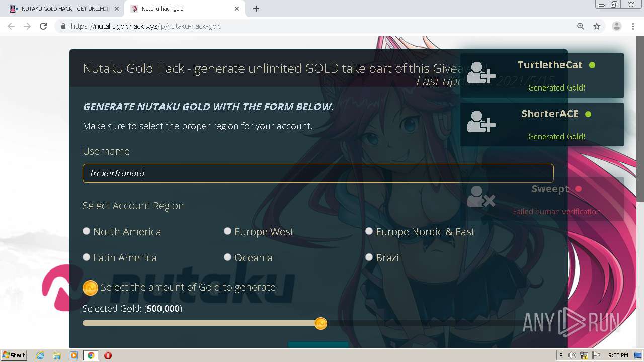This screenshot has height=362, width=644.
Task: Click the lock icon in address bar
Action: click(63, 26)
